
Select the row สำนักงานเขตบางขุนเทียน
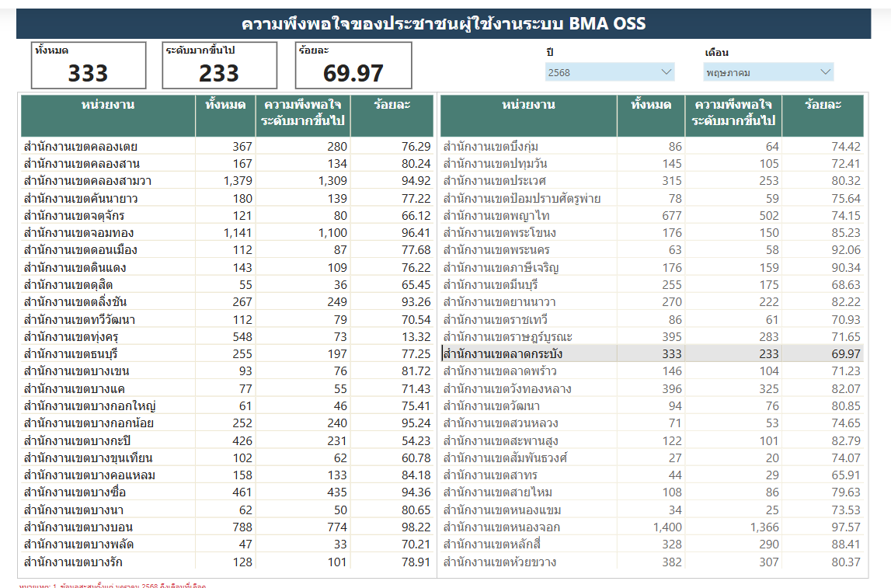click(x=228, y=458)
